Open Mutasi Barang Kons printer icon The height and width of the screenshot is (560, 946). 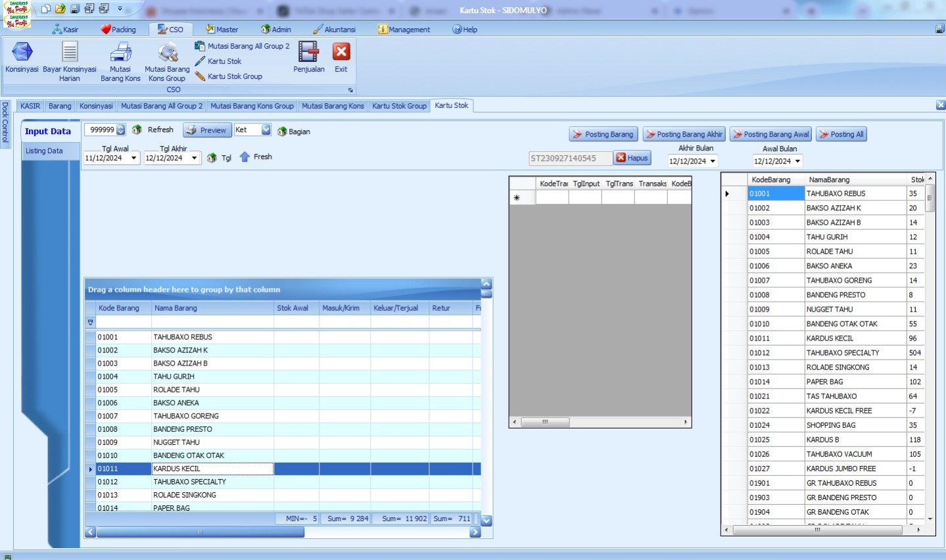pyautogui.click(x=120, y=53)
